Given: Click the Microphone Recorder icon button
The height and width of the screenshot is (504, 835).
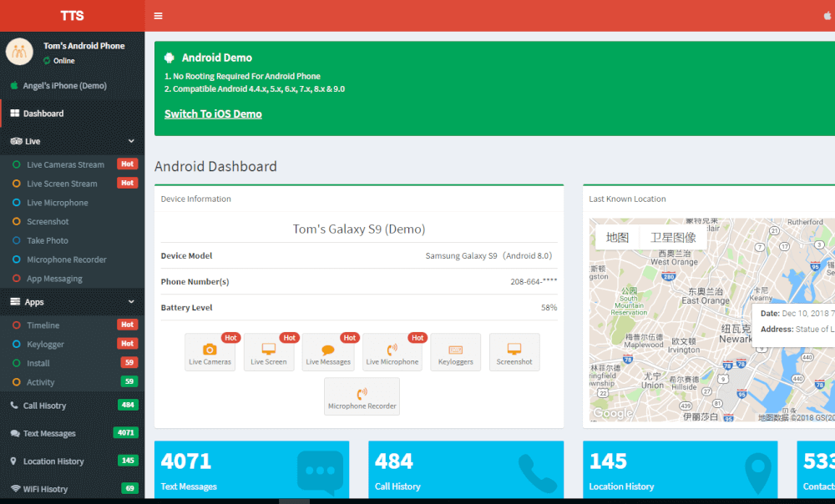Looking at the screenshot, I should tap(362, 396).
